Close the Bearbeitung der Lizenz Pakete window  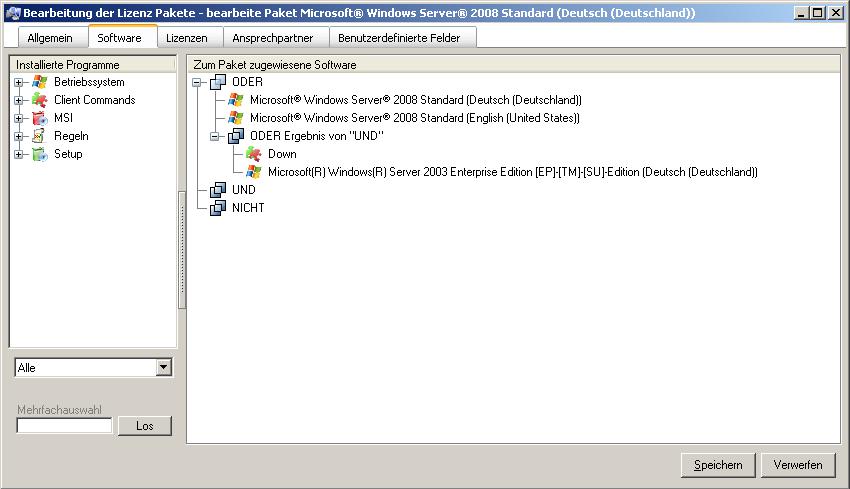pyautogui.click(x=836, y=12)
